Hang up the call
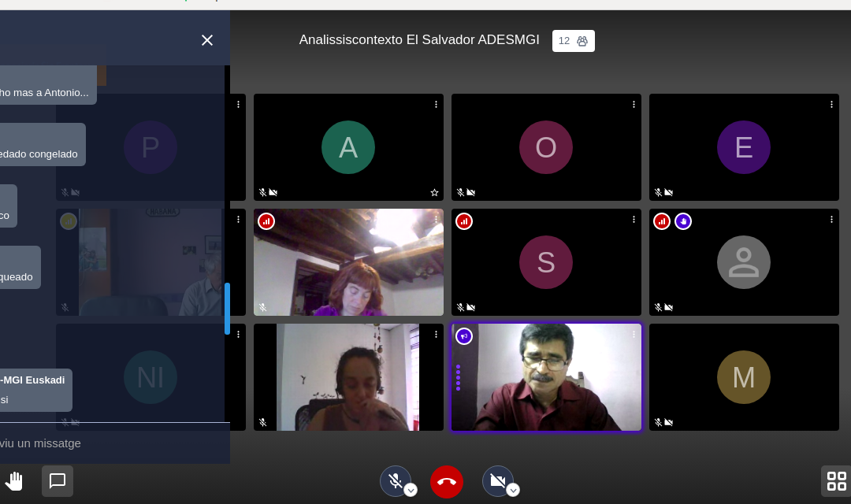The height and width of the screenshot is (504, 851). pyautogui.click(x=447, y=482)
